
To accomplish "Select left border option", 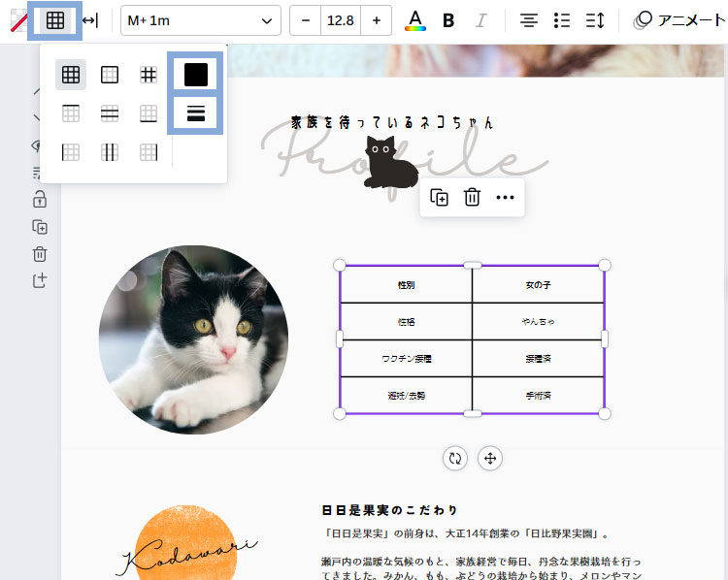I will point(71,152).
